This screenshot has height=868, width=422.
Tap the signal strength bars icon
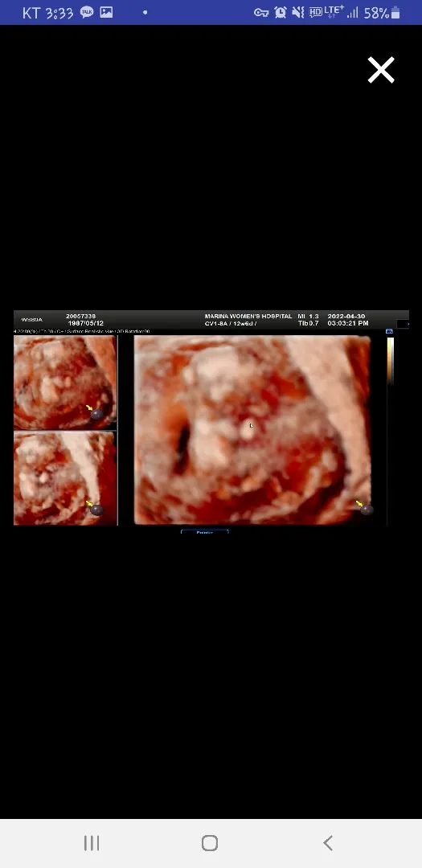352,12
